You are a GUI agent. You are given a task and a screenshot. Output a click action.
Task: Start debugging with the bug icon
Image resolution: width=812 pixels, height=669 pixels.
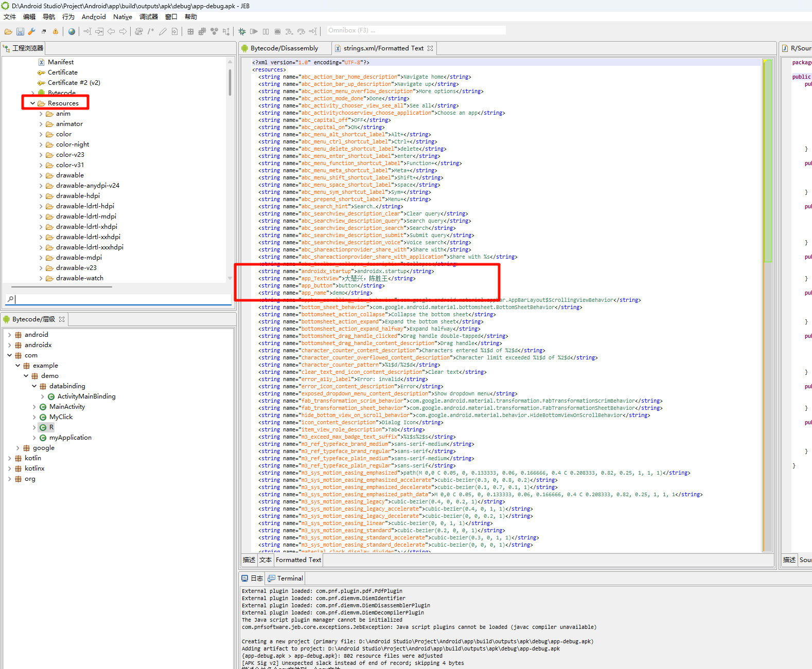(x=242, y=32)
